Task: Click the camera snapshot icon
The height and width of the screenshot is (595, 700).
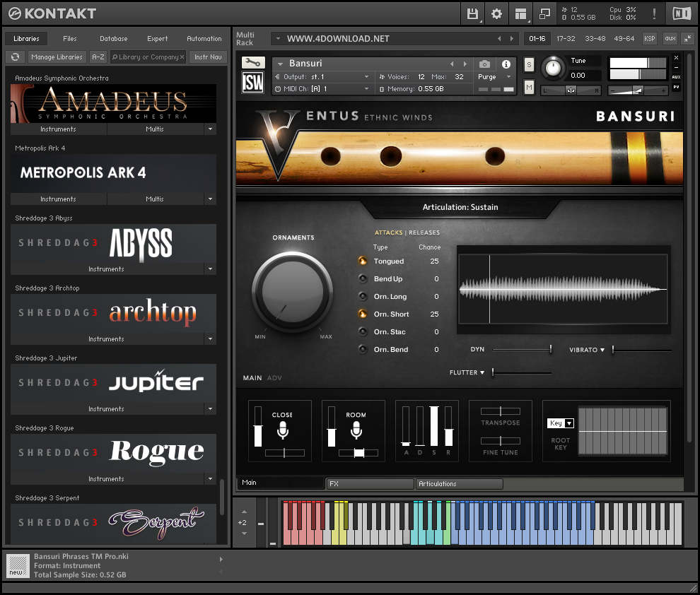Action: click(x=484, y=64)
